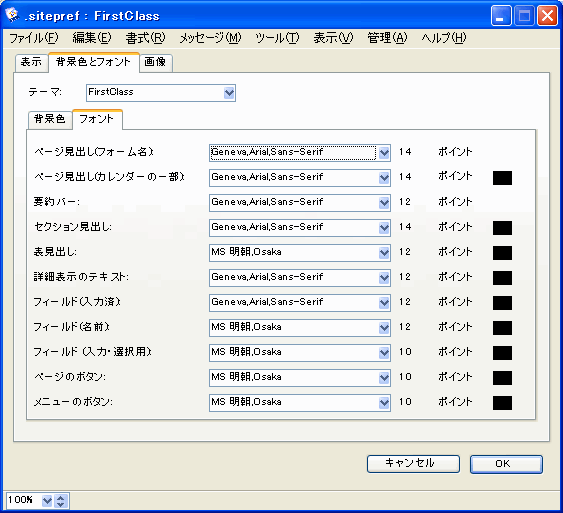The width and height of the screenshot is (563, 513).
Task: Switch to the 背景色 sub-tab
Action: click(50, 119)
